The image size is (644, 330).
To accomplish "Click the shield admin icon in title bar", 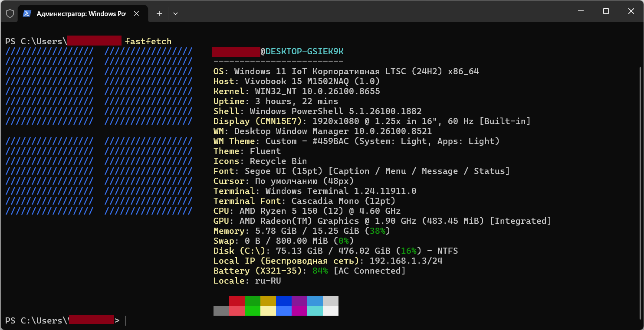I will 10,13.
